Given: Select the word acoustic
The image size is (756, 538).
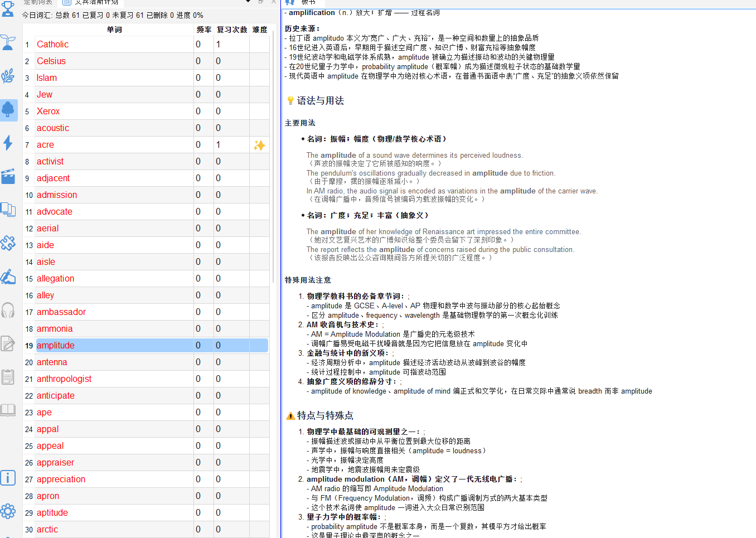Looking at the screenshot, I should (53, 128).
